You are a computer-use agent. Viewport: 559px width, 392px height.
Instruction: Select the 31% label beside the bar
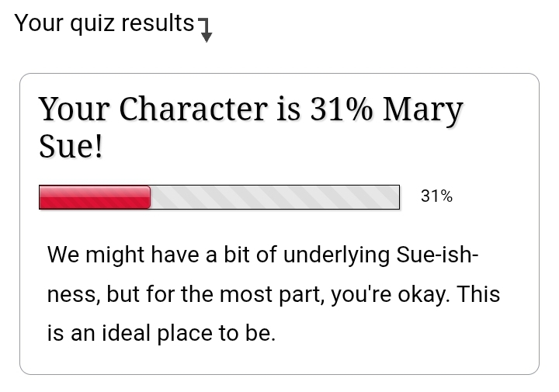(x=436, y=196)
